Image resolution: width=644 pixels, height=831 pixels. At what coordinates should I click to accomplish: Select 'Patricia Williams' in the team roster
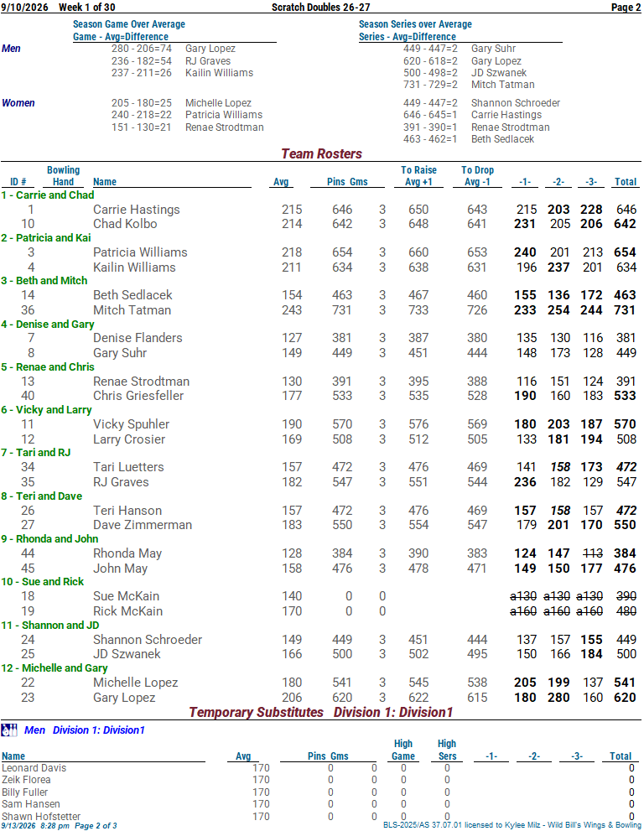tap(140, 252)
